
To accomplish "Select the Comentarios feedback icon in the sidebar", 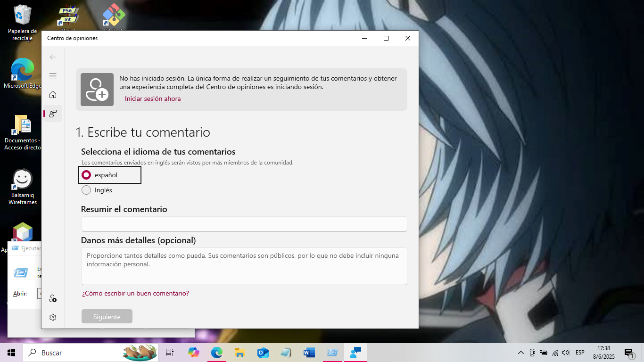I will pyautogui.click(x=53, y=114).
